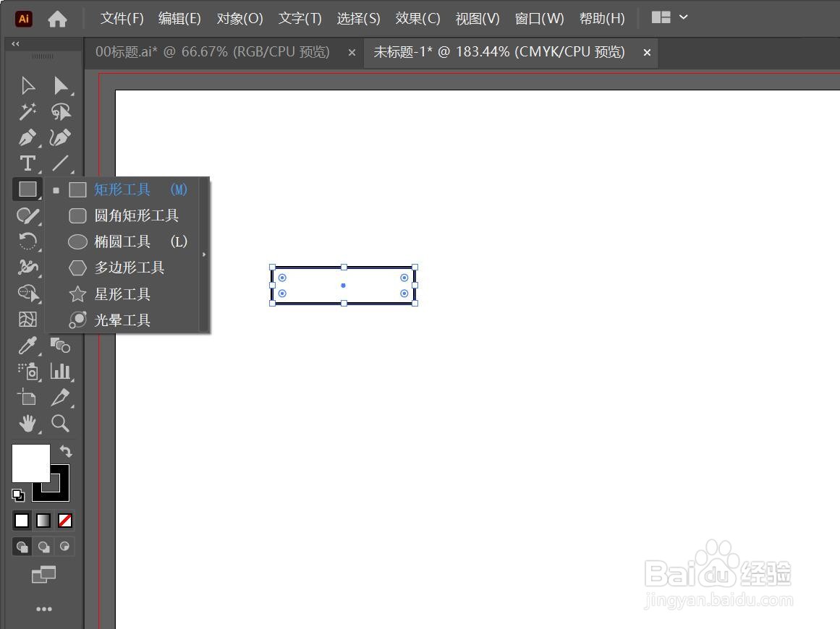Select the Shape Builder tool

point(28,293)
